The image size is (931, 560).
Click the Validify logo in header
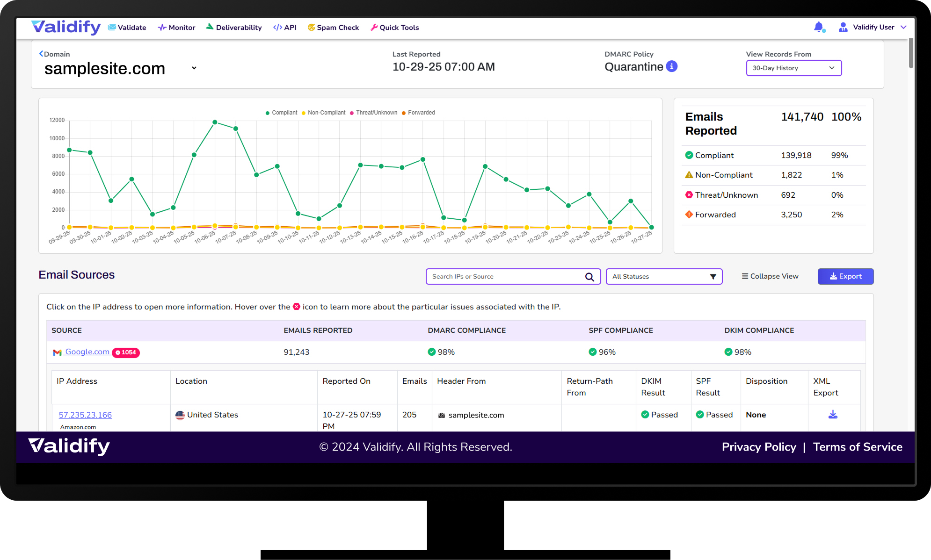click(66, 27)
